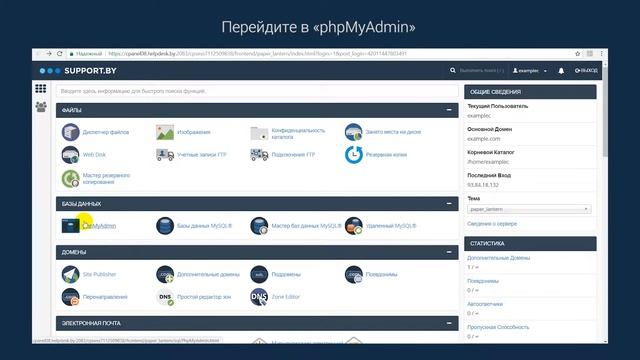Open the subdomains (Поддомены) icon
This screenshot has height=360, width=640.
click(x=259, y=274)
